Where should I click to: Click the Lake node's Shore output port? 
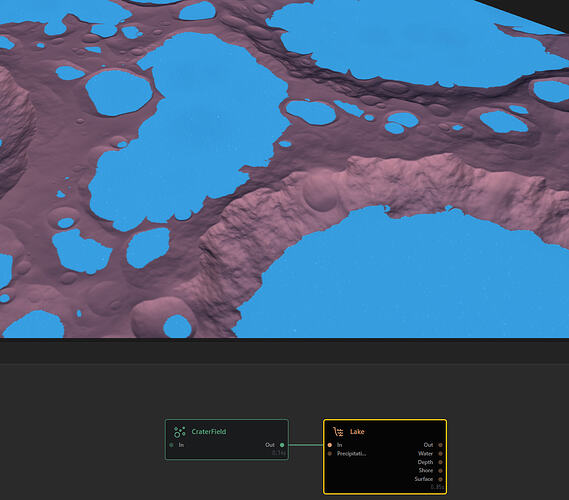[440, 471]
